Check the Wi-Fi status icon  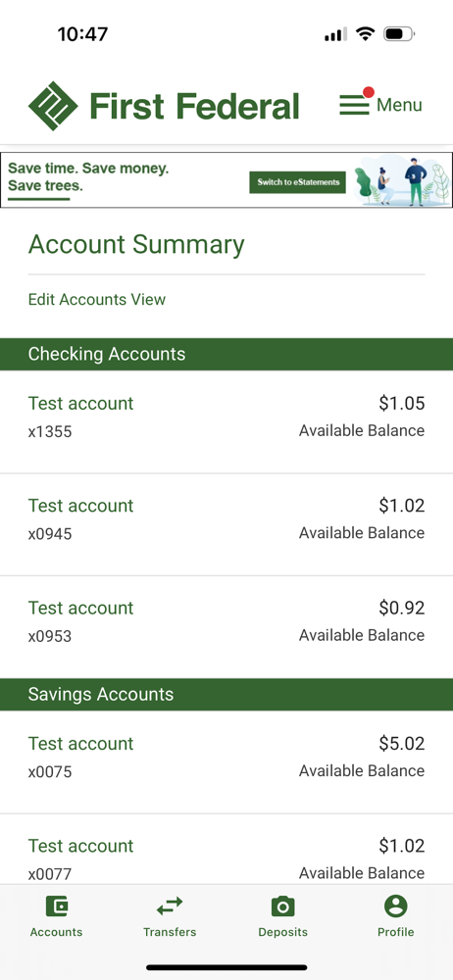(x=365, y=33)
